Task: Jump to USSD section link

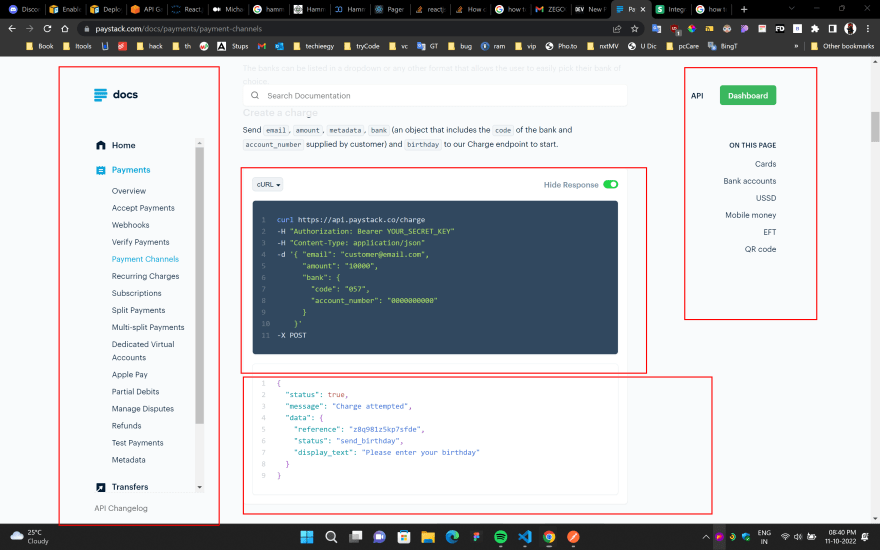Action: click(x=766, y=198)
